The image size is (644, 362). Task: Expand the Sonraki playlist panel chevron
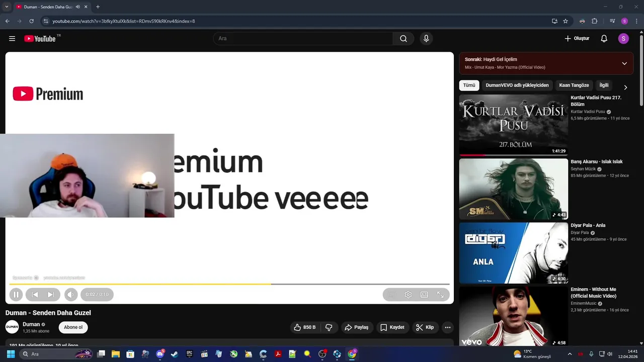coord(624,63)
